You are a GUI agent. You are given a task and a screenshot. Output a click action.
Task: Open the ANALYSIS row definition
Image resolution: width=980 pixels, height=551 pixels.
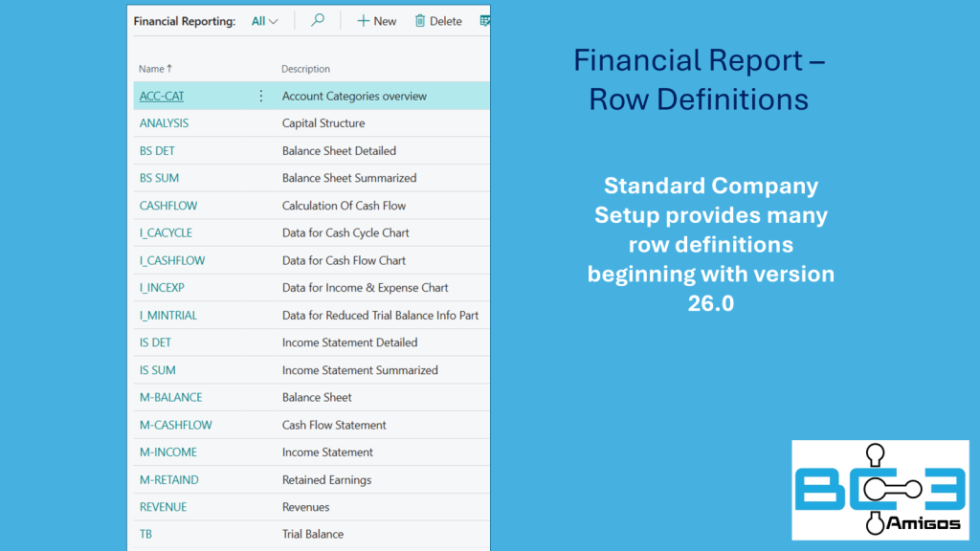click(x=164, y=123)
